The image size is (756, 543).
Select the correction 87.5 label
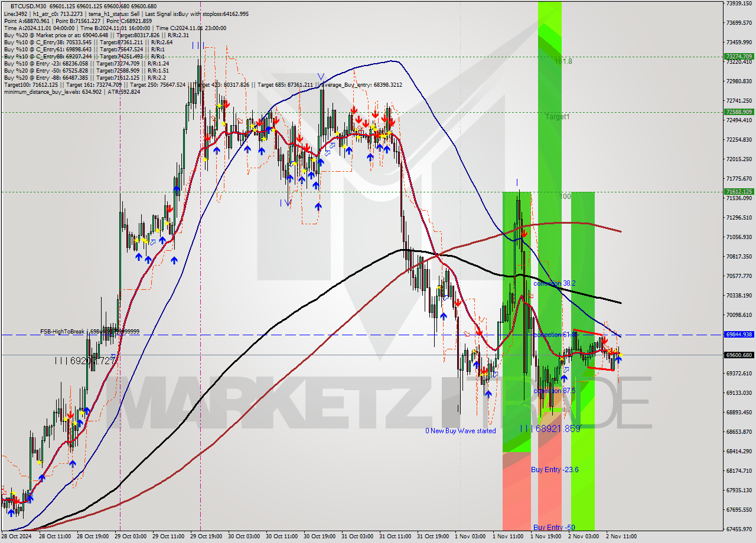pos(555,391)
